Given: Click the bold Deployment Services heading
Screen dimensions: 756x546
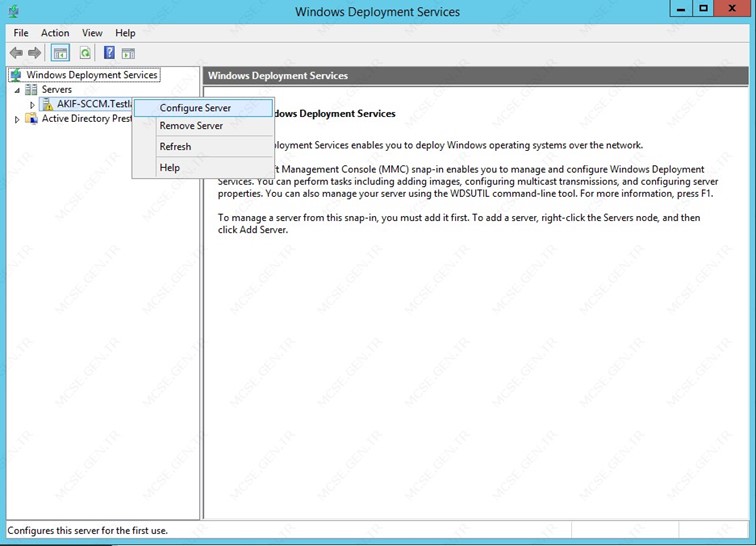Looking at the screenshot, I should coord(336,114).
